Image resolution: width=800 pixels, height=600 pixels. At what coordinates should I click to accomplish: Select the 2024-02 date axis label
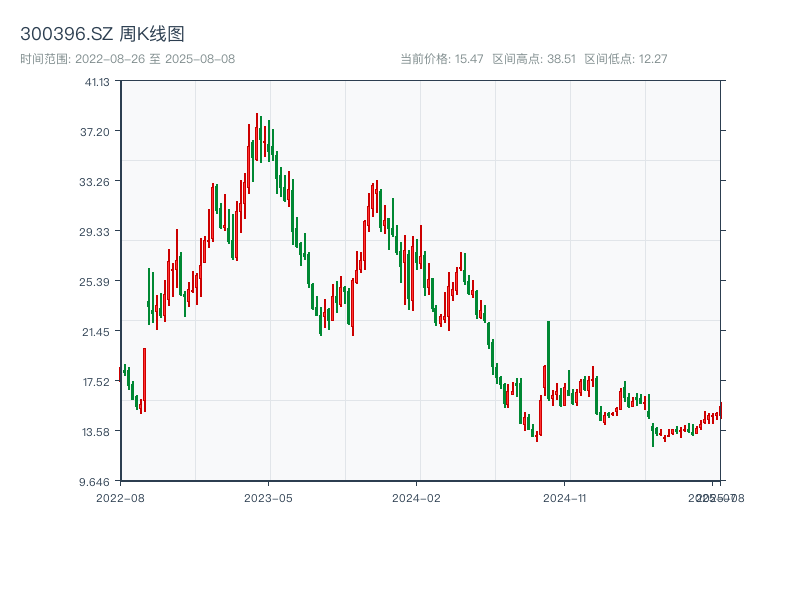point(416,497)
